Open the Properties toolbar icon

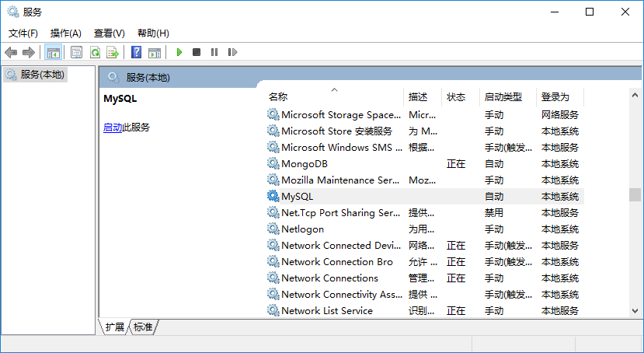(x=76, y=52)
